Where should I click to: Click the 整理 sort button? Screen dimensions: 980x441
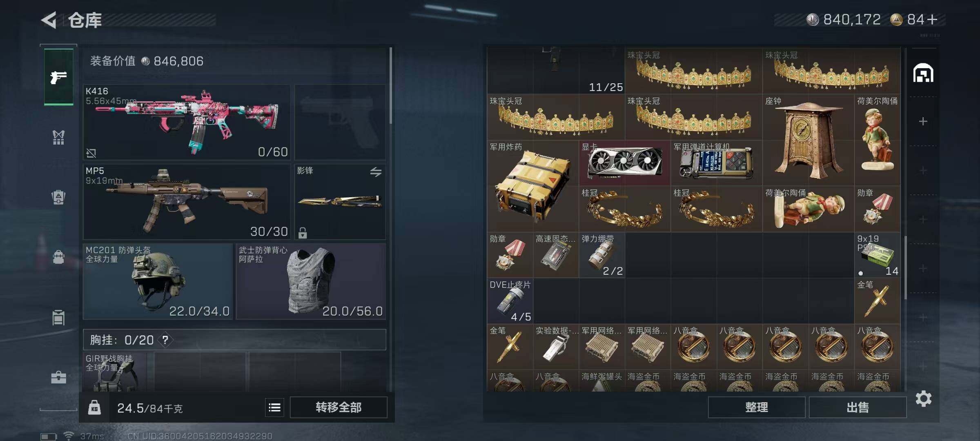[756, 407]
